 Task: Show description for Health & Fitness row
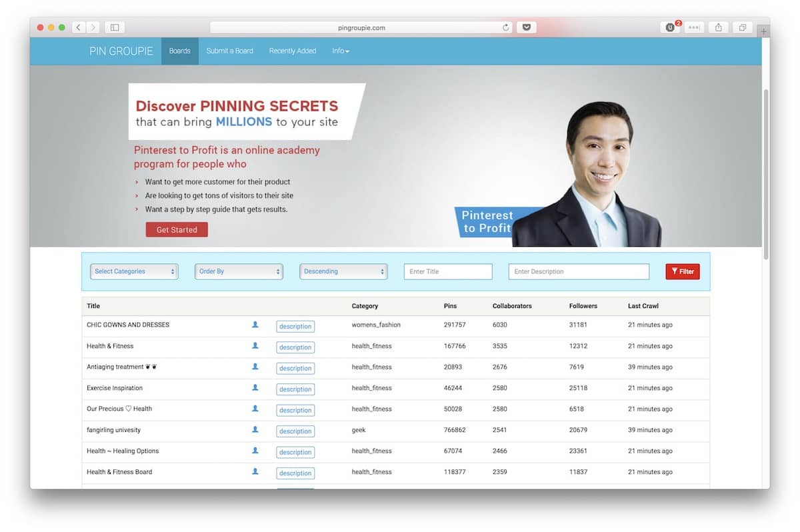(x=295, y=347)
